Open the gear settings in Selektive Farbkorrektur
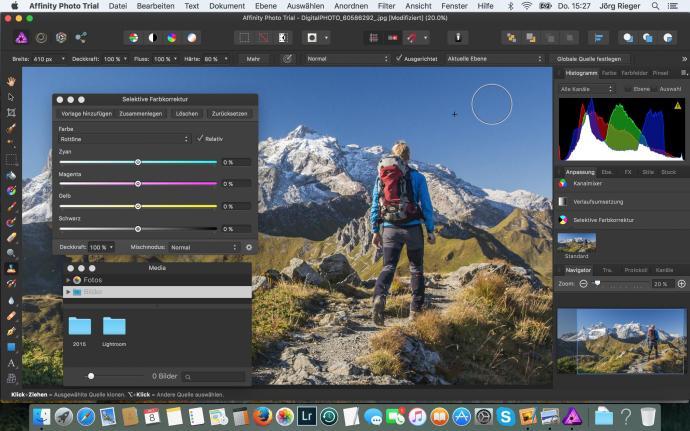Image resolution: width=690 pixels, height=431 pixels. 249,247
